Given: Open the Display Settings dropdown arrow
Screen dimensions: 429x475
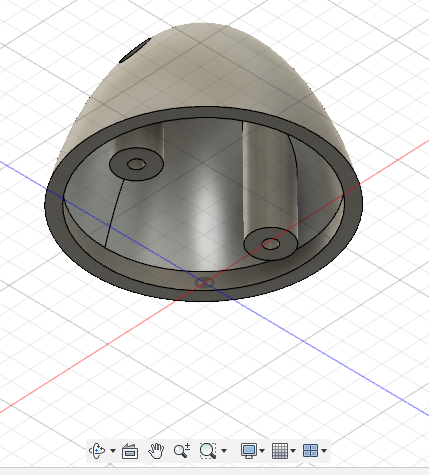Looking at the screenshot, I should 262,451.
